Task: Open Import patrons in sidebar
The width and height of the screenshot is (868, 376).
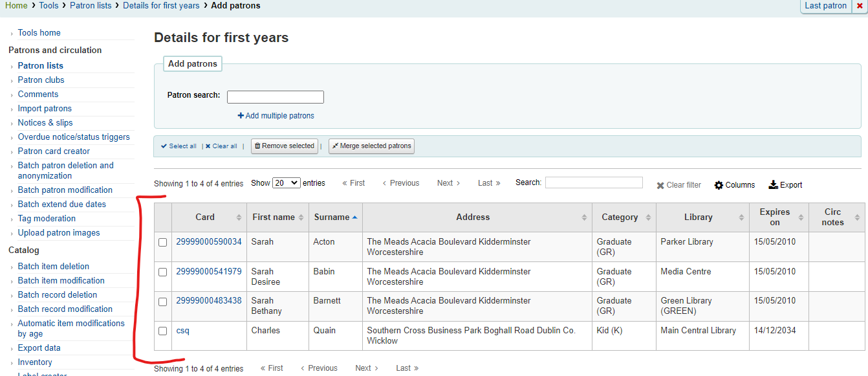Action: point(45,109)
